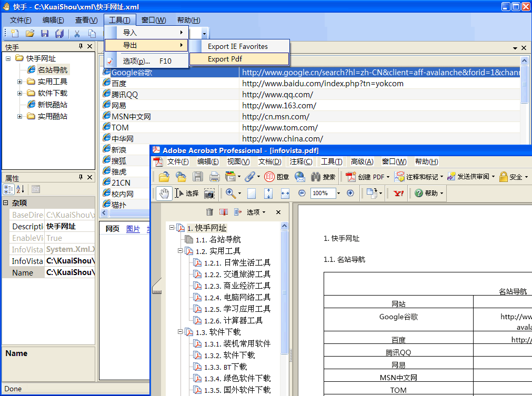The height and width of the screenshot is (396, 532).
Task: Select the 百度 row in the list
Action: 119,83
